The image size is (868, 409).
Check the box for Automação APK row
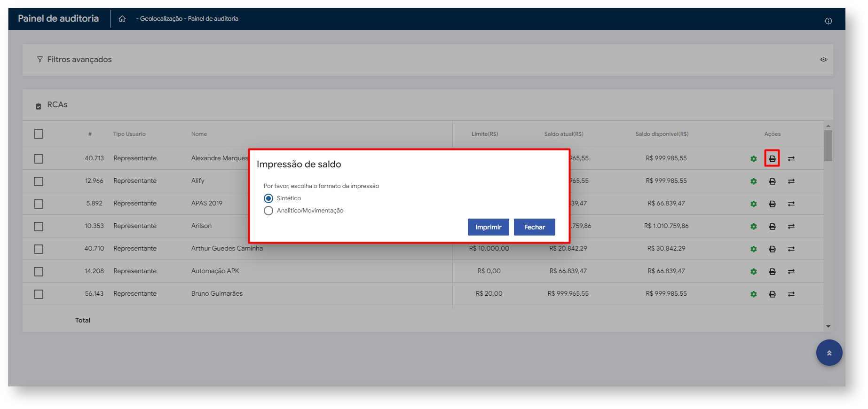tap(39, 271)
